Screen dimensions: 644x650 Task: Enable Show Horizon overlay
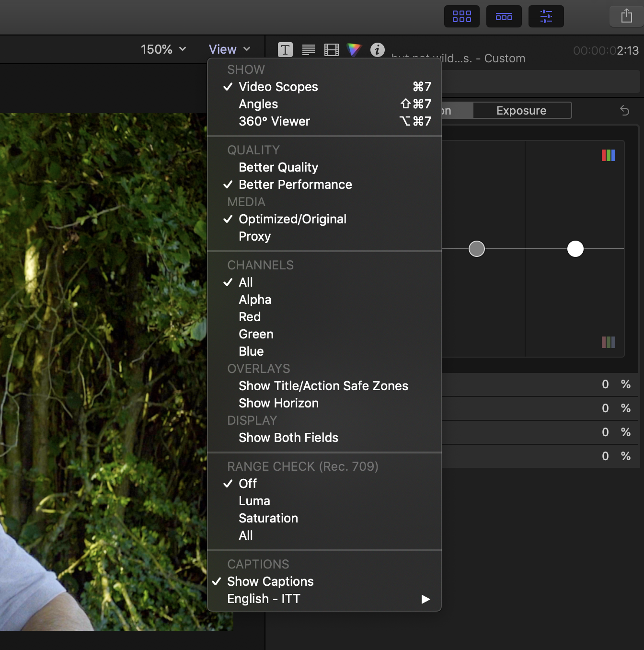pyautogui.click(x=324, y=403)
